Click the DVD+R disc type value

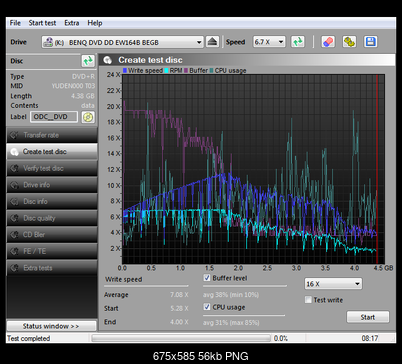(83, 77)
